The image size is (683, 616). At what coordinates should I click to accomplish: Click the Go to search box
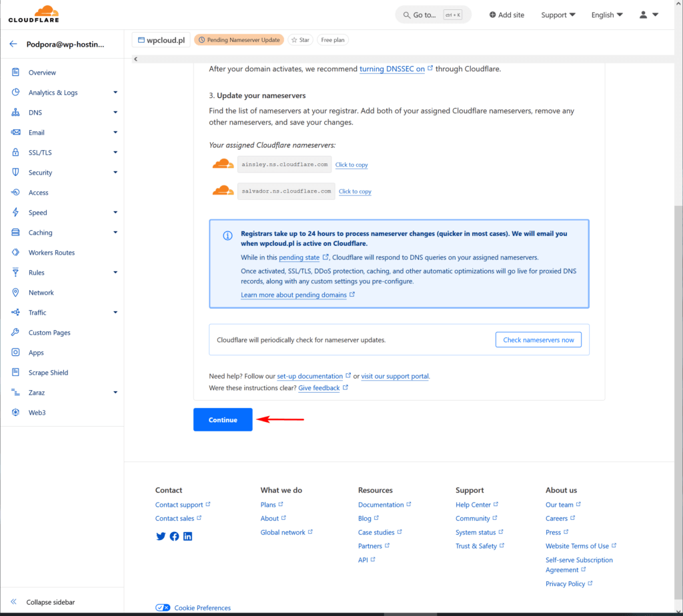point(433,15)
